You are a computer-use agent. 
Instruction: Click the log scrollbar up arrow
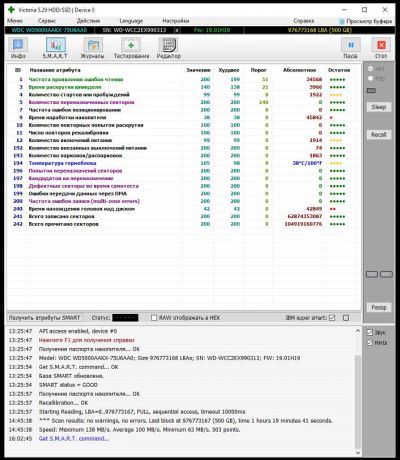click(x=358, y=331)
